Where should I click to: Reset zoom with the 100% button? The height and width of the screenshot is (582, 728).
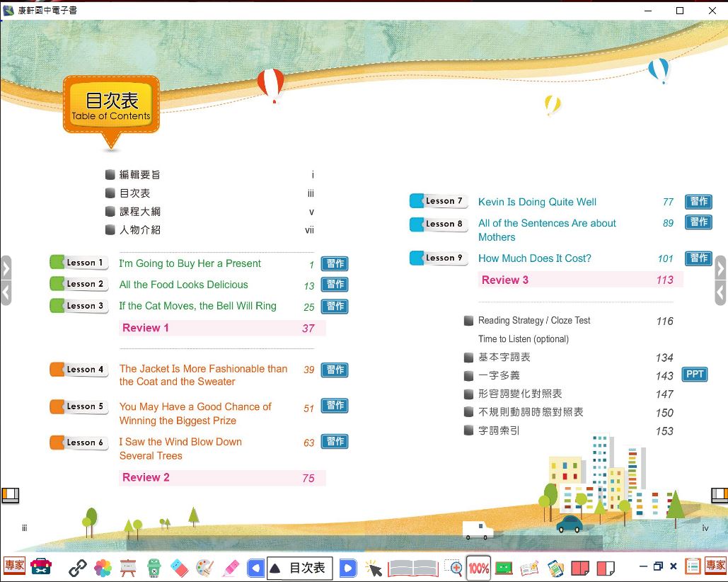pos(478,567)
